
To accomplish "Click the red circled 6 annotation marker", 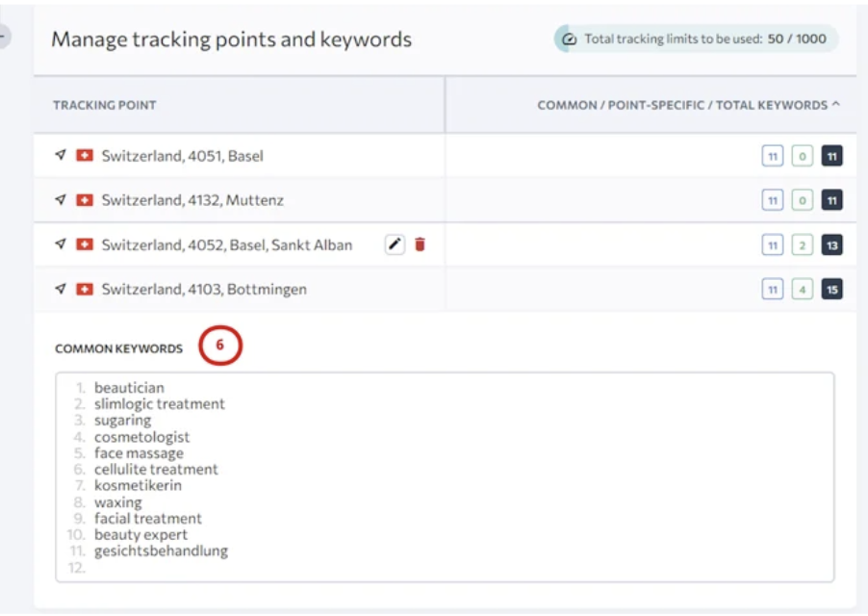I will 221,346.
